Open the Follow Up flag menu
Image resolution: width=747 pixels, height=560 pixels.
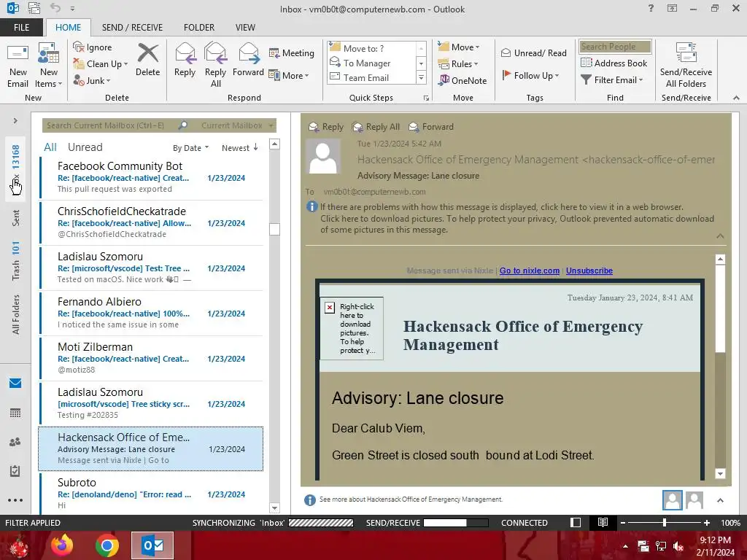coord(530,75)
